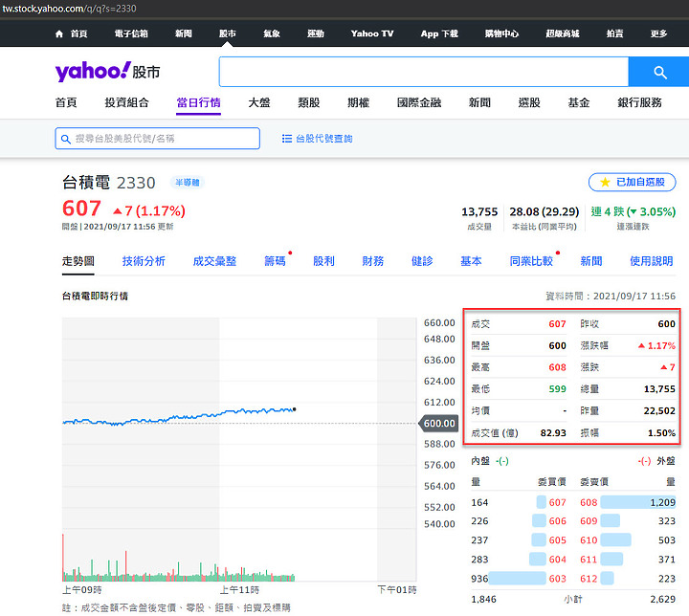Click the 600.00 reference price marker on chart
This screenshot has width=689, height=616.
pyautogui.click(x=439, y=424)
